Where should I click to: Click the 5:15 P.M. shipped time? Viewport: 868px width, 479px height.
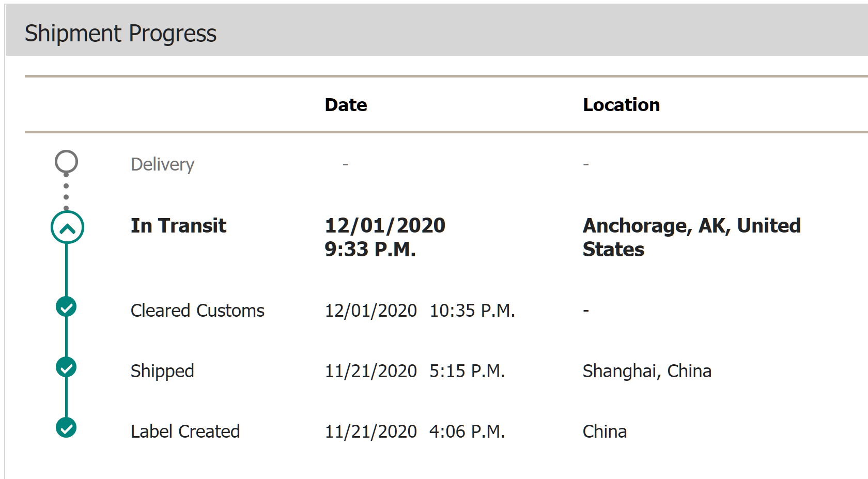pos(467,371)
